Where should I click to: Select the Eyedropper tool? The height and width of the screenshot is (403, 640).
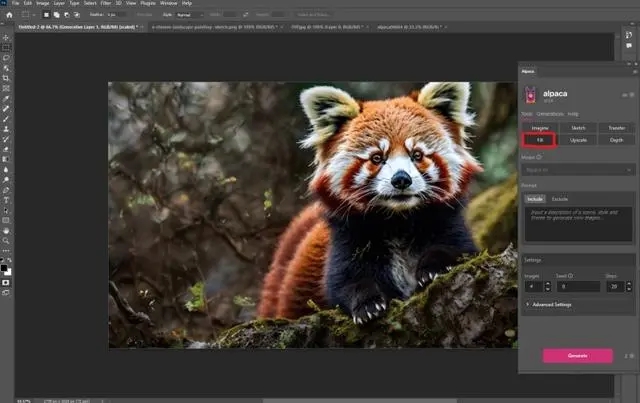pyautogui.click(x=6, y=98)
